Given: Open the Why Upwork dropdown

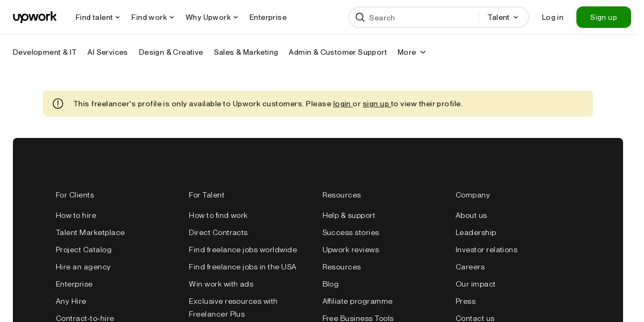Looking at the screenshot, I should point(211,17).
